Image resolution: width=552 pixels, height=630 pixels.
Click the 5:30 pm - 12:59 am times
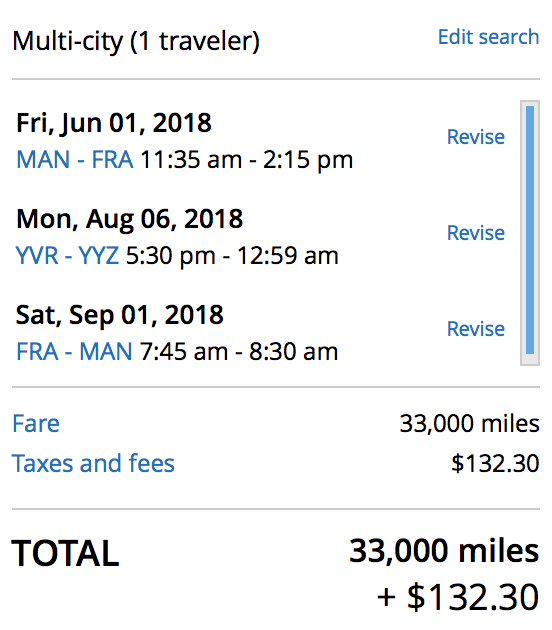pos(232,256)
